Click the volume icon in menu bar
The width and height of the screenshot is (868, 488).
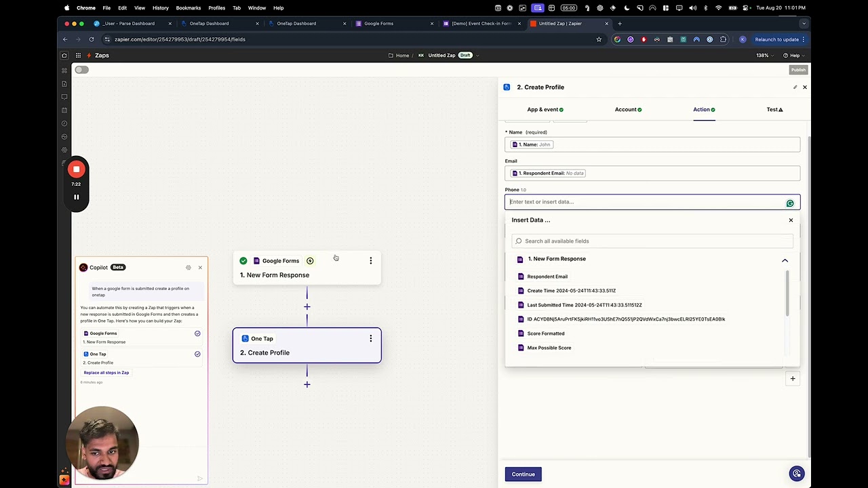692,8
